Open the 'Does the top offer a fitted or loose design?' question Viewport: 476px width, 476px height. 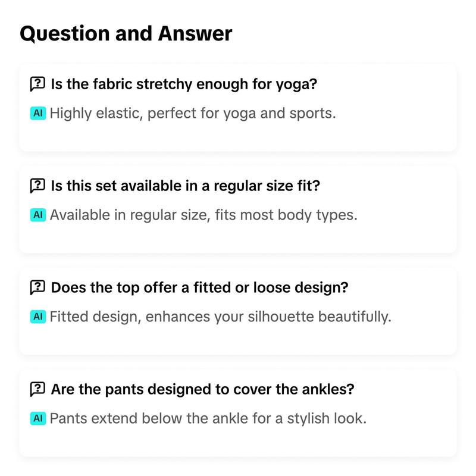tap(199, 287)
